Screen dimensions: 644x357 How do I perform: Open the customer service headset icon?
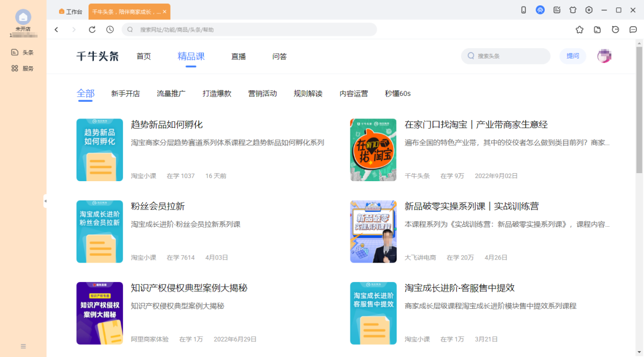point(540,10)
